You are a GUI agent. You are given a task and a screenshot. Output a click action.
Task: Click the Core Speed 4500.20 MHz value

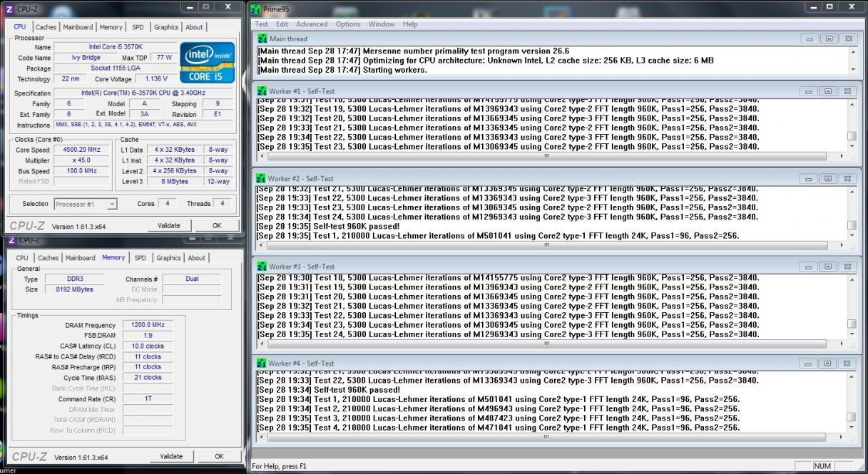(83, 150)
